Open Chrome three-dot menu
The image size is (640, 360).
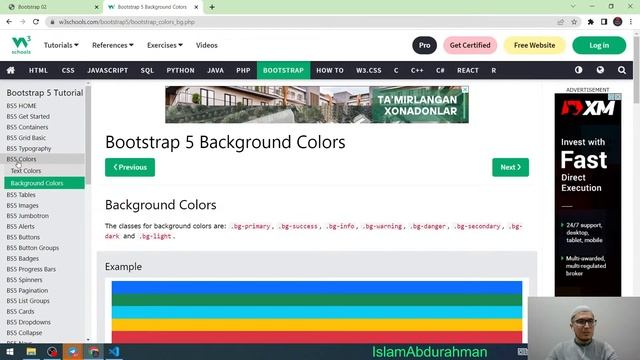tap(631, 22)
